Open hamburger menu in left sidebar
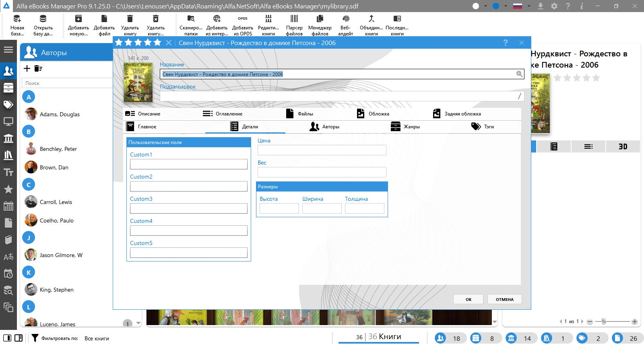Image resolution: width=644 pixels, height=346 pixels. [x=8, y=50]
